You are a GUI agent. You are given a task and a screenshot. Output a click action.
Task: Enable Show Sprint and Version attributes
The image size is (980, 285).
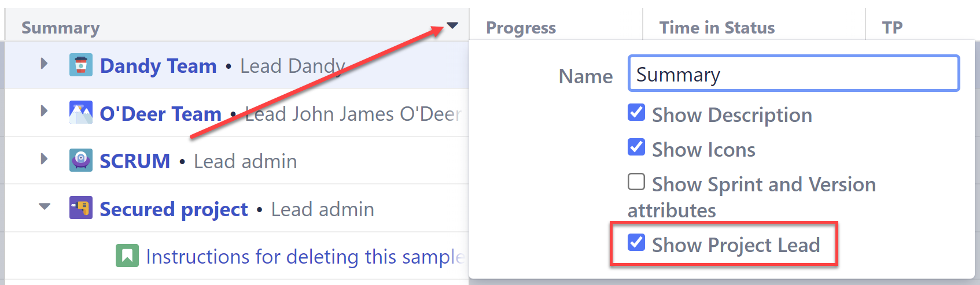point(636,182)
